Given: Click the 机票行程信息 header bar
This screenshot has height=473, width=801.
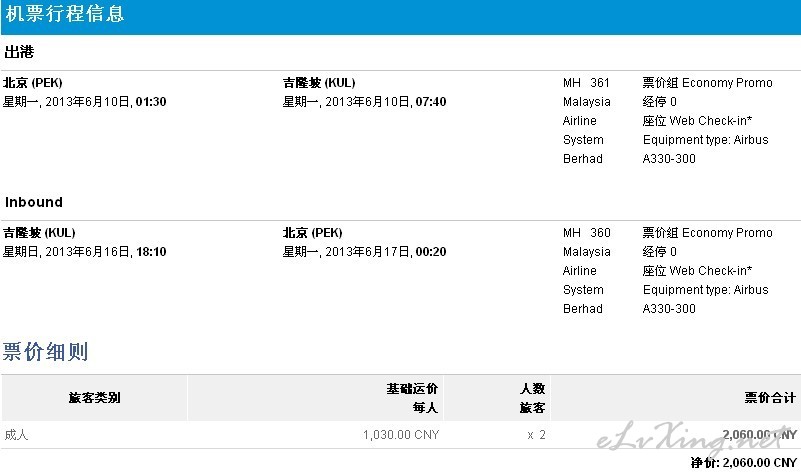Looking at the screenshot, I should [400, 17].
